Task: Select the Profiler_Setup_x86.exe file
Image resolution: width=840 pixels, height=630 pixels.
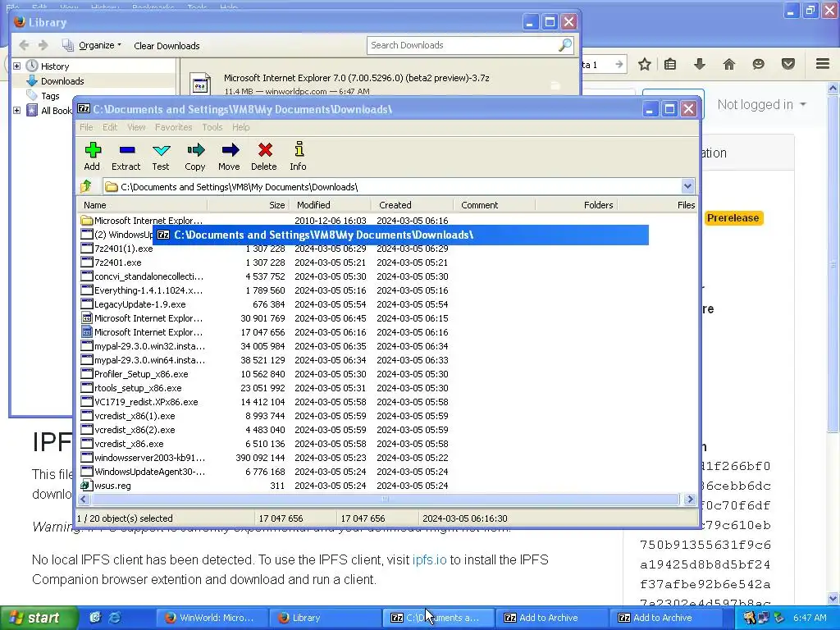Action: pos(141,374)
